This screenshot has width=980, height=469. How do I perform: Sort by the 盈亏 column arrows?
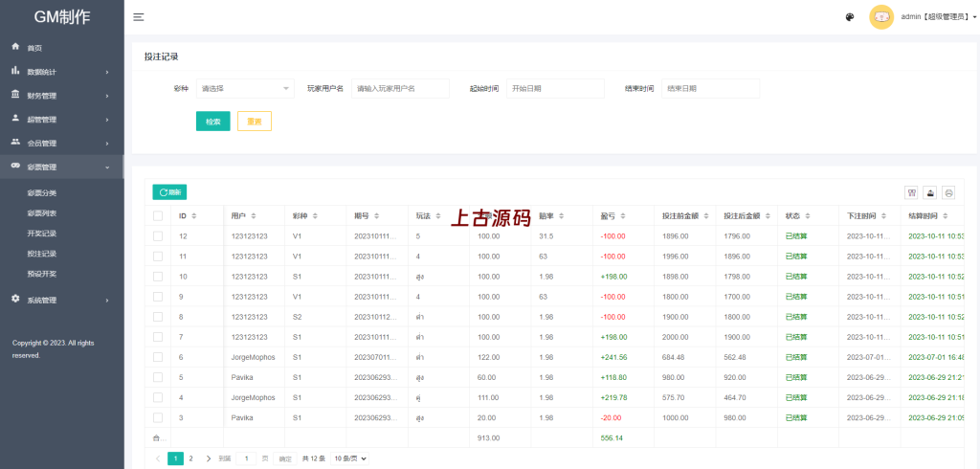pyautogui.click(x=622, y=215)
